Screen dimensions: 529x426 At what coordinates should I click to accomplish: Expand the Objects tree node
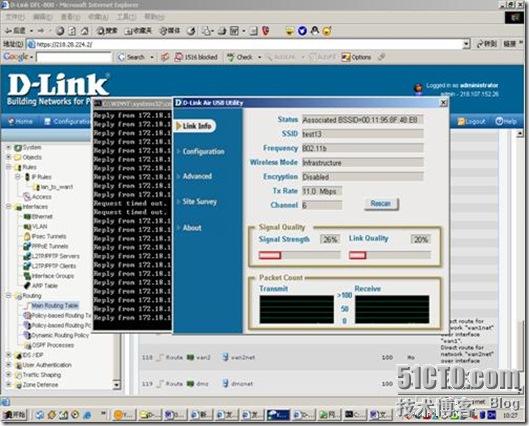coord(9,157)
